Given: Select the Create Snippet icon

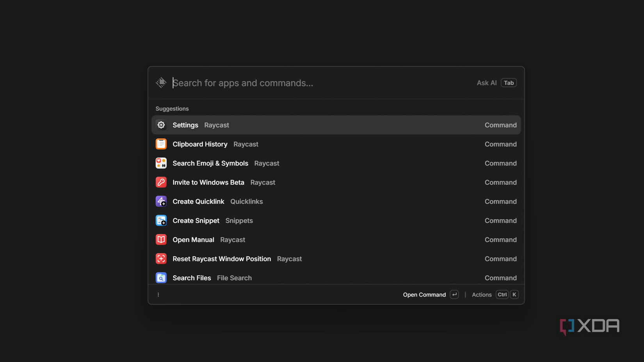Looking at the screenshot, I should pos(161,220).
